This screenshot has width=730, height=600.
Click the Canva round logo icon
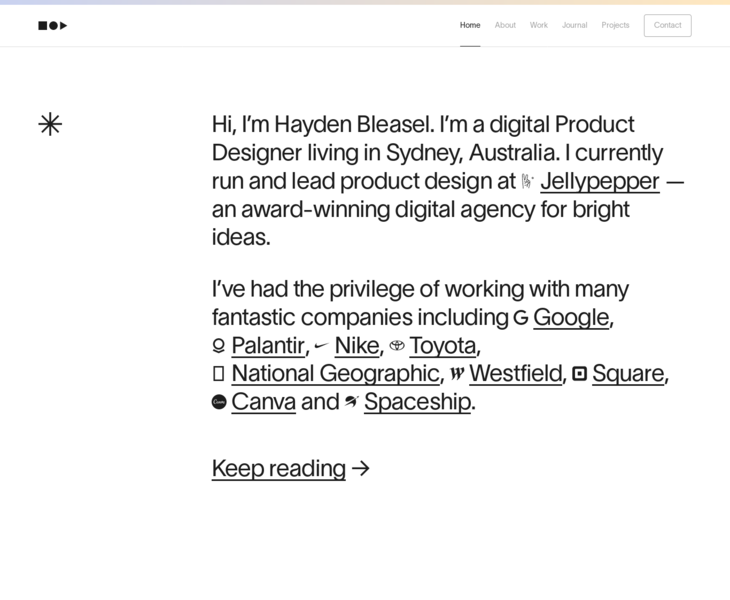219,402
